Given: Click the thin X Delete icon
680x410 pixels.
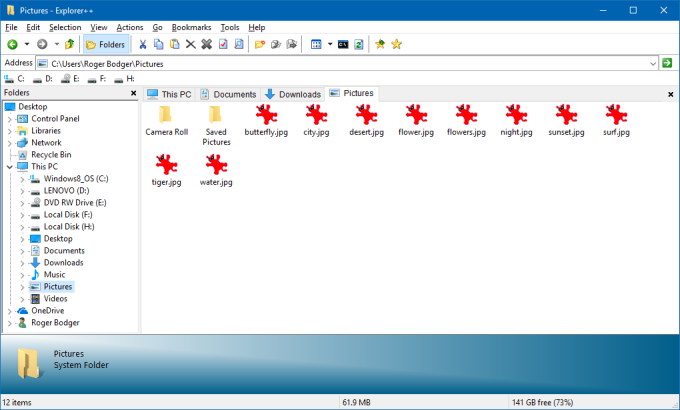Looking at the screenshot, I should (x=190, y=44).
